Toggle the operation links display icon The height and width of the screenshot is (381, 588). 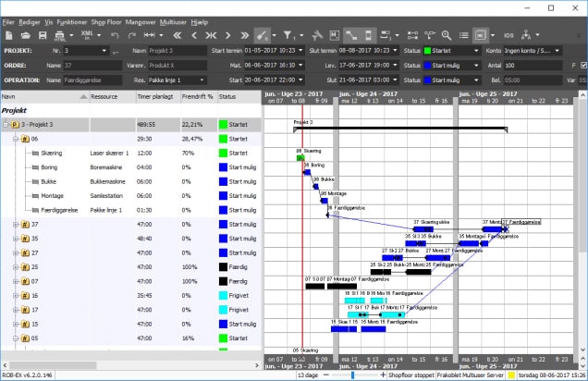(351, 35)
